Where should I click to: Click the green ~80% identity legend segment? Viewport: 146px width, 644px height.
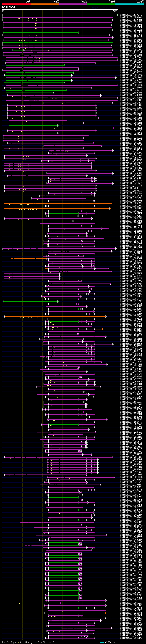point(101,4)
